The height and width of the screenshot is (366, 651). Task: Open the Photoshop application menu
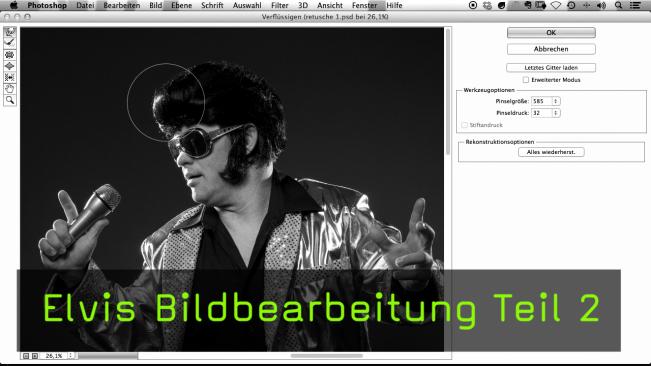point(47,5)
